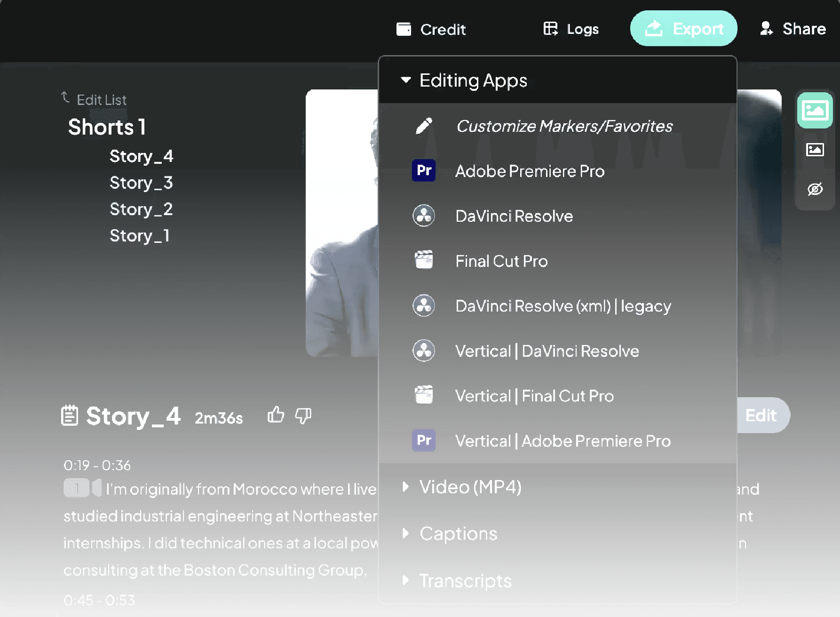Screen dimensions: 840x617
Task: Click the outlined image view icon
Action: click(x=815, y=150)
